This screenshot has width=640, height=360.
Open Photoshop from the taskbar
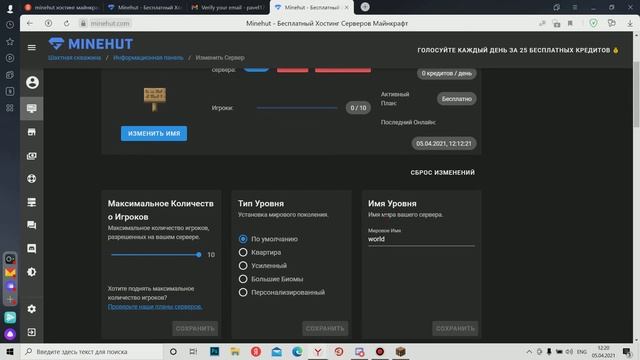(214, 351)
